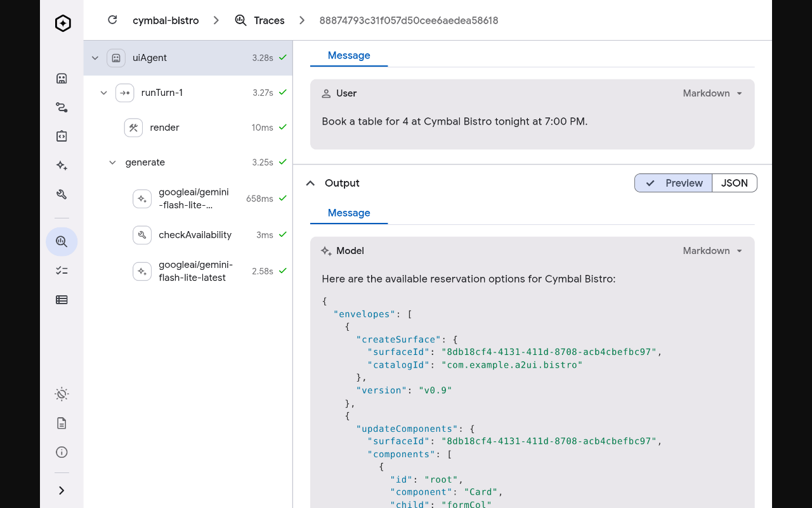812x508 pixels.
Task: Click the catalogId value "com.example.a2ui.bistro"
Action: point(512,365)
